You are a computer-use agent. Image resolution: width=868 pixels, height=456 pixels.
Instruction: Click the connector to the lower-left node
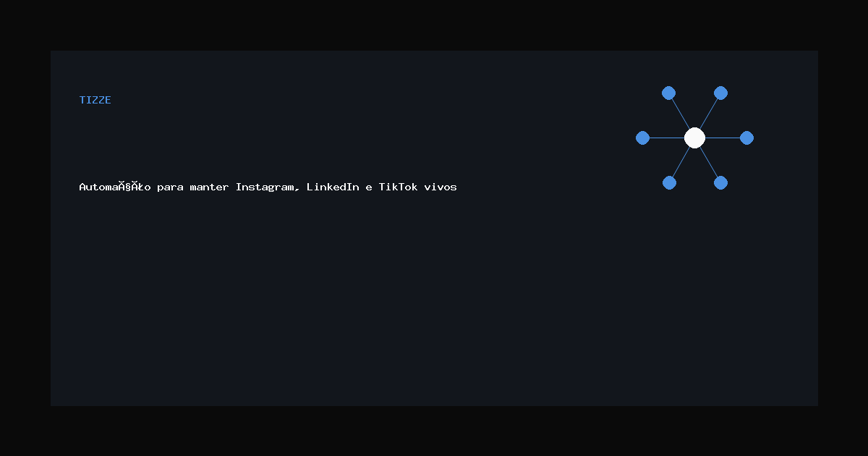click(x=681, y=161)
